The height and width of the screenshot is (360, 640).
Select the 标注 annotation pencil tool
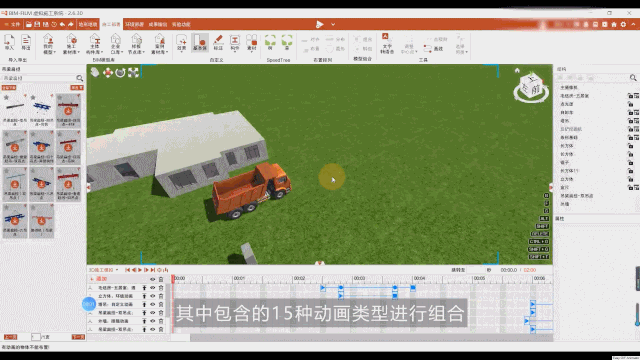218,42
